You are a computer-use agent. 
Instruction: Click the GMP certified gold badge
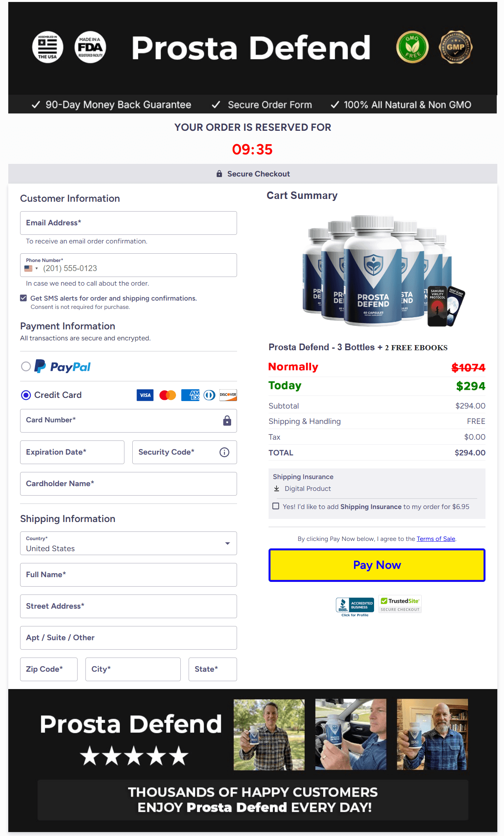pyautogui.click(x=456, y=47)
